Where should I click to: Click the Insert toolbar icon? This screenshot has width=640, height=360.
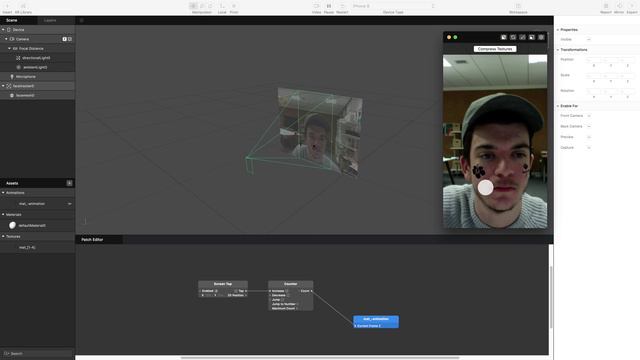click(7, 6)
